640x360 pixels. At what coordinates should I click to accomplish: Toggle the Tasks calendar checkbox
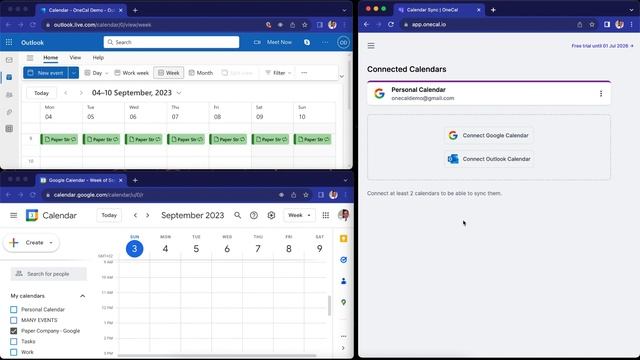pos(13,341)
